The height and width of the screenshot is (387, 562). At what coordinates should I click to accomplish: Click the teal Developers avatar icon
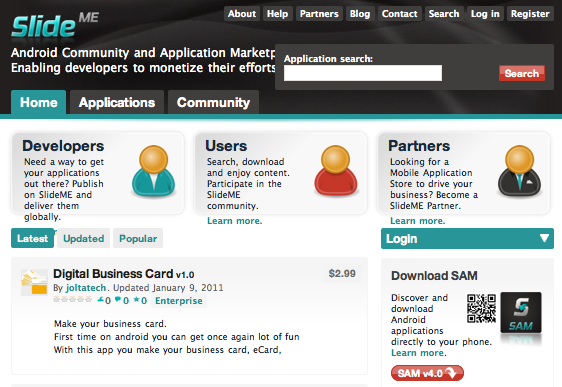pyautogui.click(x=153, y=171)
